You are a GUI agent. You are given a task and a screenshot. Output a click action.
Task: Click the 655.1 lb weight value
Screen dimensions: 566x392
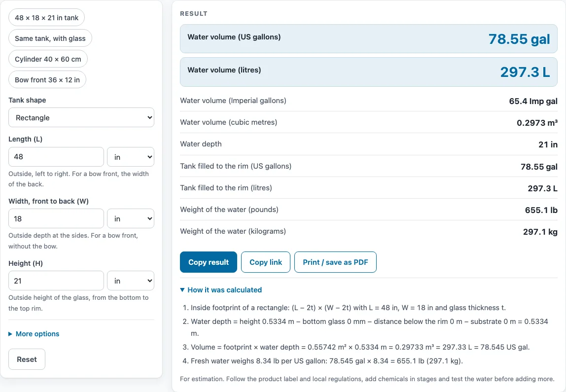[541, 210]
